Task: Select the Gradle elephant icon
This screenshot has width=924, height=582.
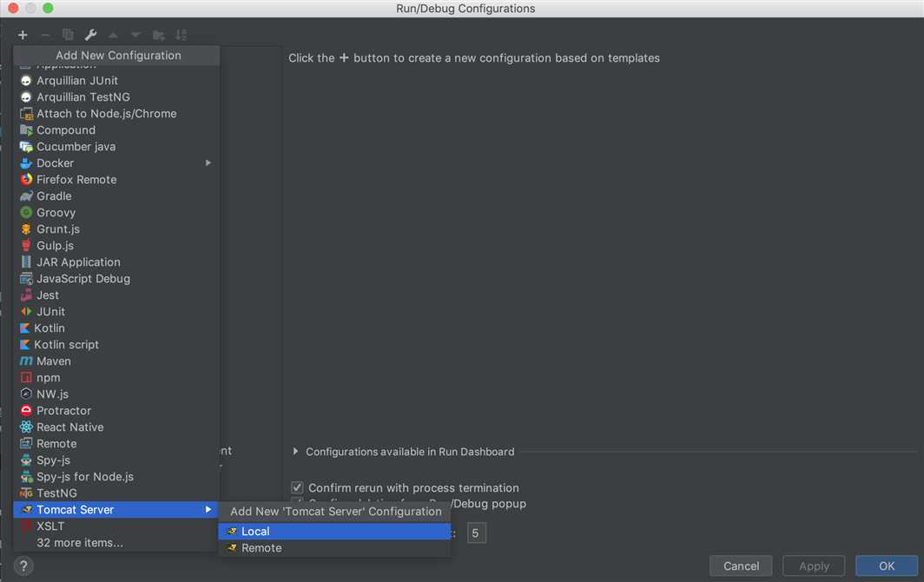Action: coord(26,196)
